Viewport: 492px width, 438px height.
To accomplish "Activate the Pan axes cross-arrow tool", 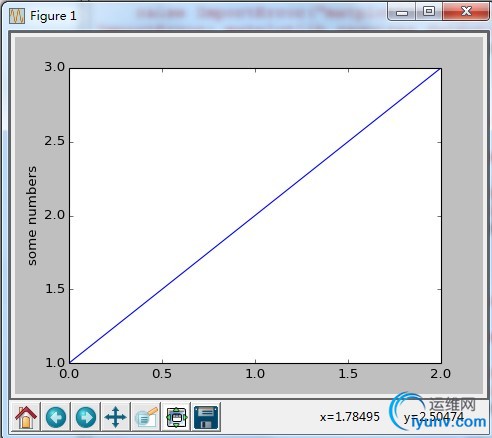I will (116, 417).
